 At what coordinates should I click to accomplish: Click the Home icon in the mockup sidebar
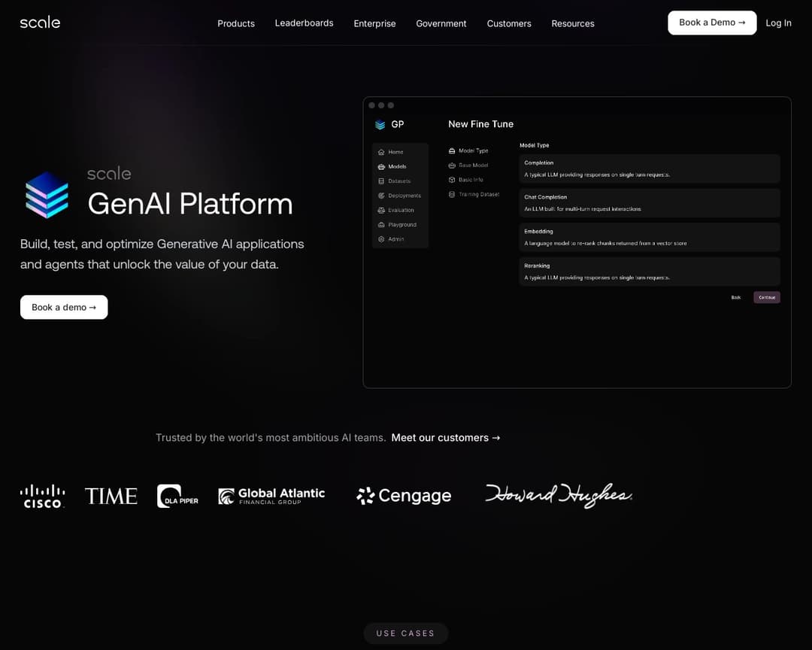click(381, 152)
